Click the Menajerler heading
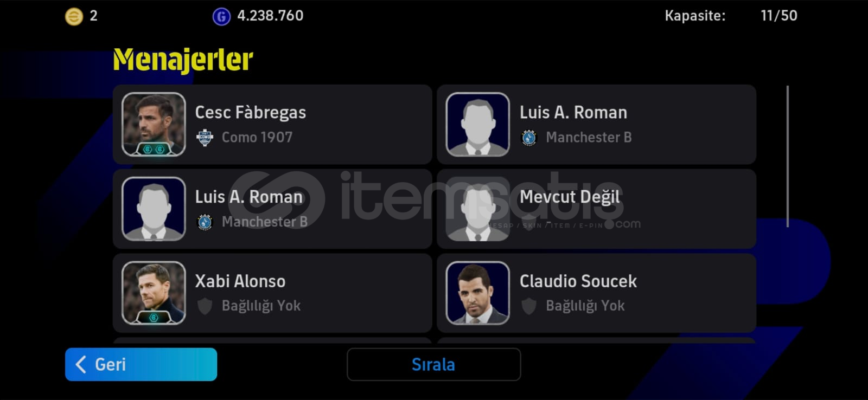The width and height of the screenshot is (868, 400). tap(183, 60)
